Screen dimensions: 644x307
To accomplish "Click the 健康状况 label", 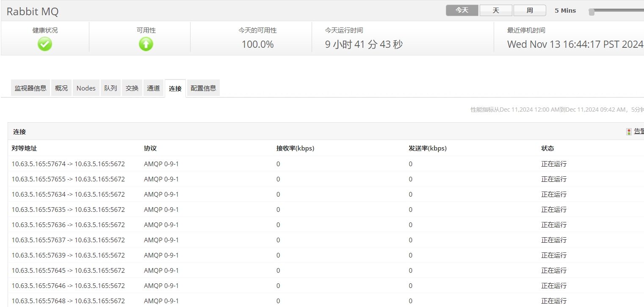I will pyautogui.click(x=45, y=30).
